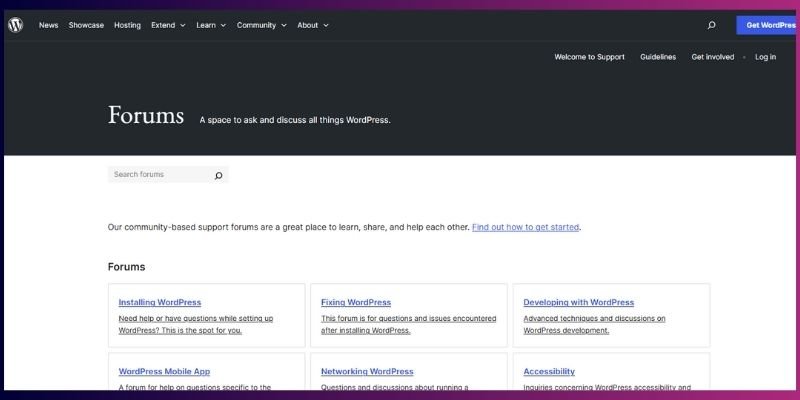Expand the About menu
The width and height of the screenshot is (800, 400).
313,25
